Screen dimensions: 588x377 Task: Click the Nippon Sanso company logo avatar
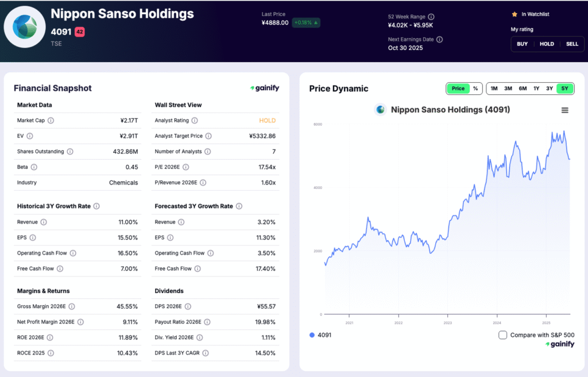tap(25, 27)
